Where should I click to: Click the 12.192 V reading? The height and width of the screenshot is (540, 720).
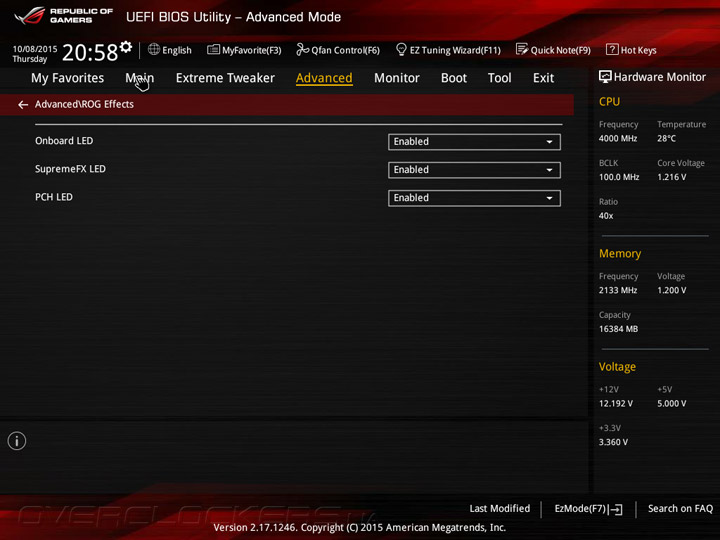[616, 404]
